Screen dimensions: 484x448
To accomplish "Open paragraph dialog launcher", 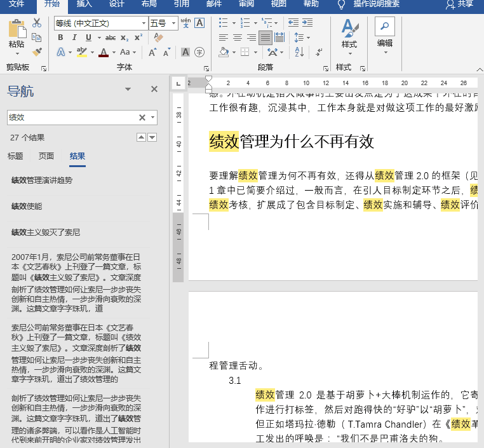I will (326, 69).
